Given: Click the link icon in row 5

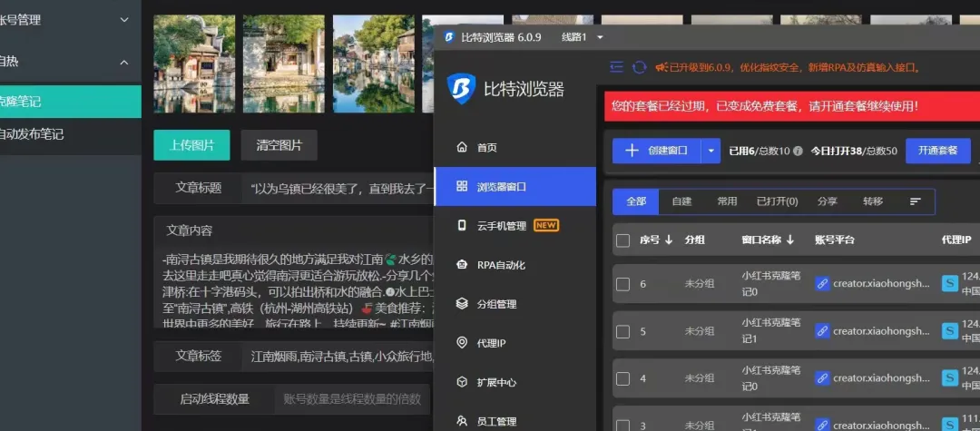Looking at the screenshot, I should [822, 331].
